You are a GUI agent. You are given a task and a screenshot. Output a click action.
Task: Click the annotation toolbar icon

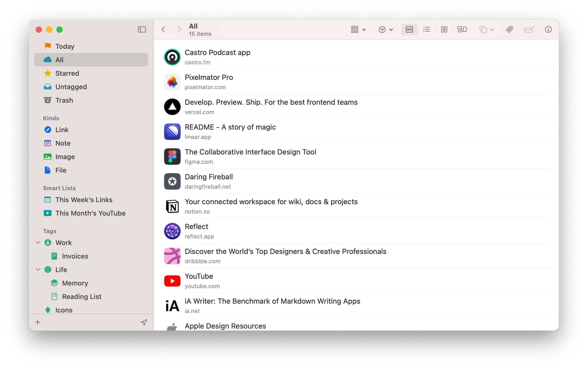point(529,29)
